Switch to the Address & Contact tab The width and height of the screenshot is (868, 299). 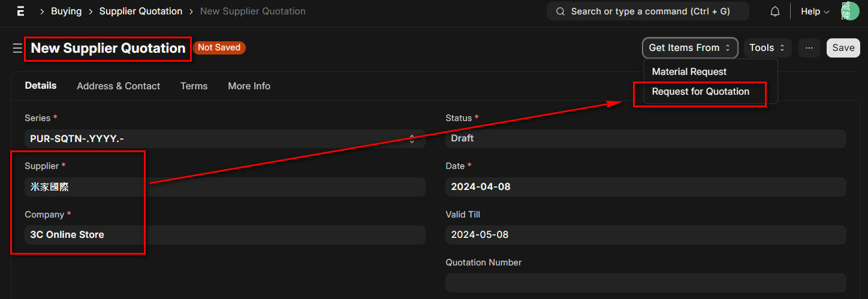tap(118, 86)
